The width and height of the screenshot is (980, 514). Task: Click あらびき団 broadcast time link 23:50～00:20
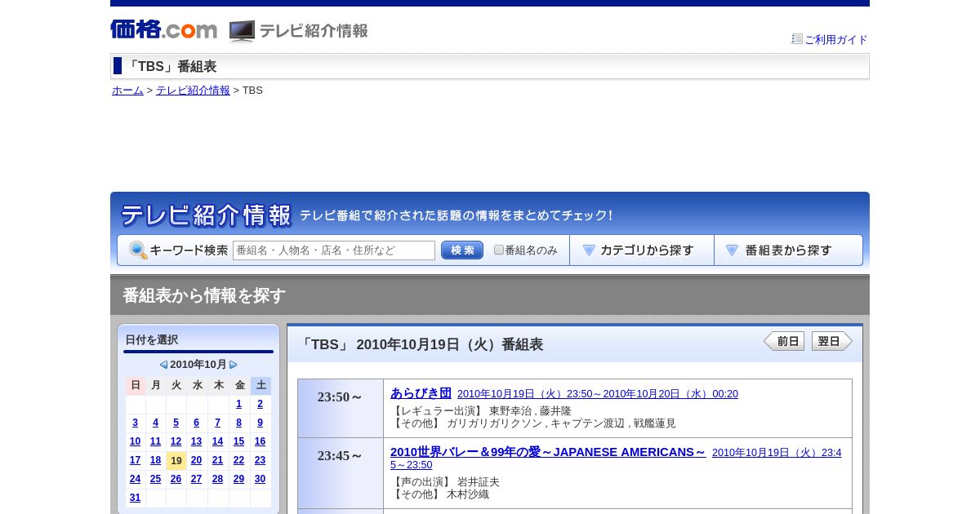point(598,393)
